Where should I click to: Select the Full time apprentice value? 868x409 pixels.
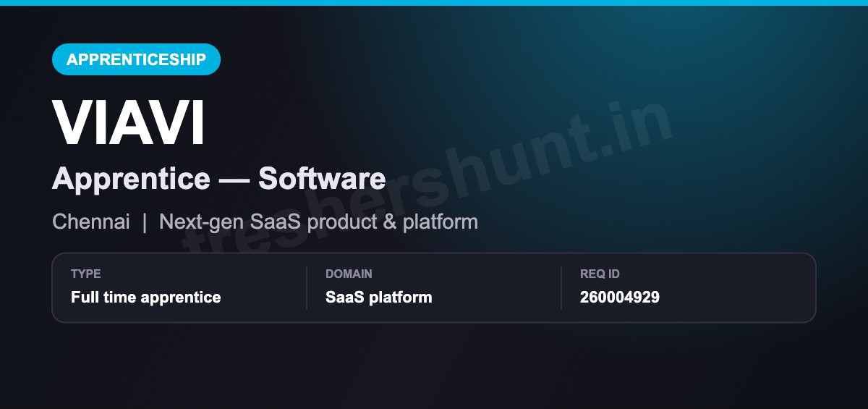coord(146,298)
